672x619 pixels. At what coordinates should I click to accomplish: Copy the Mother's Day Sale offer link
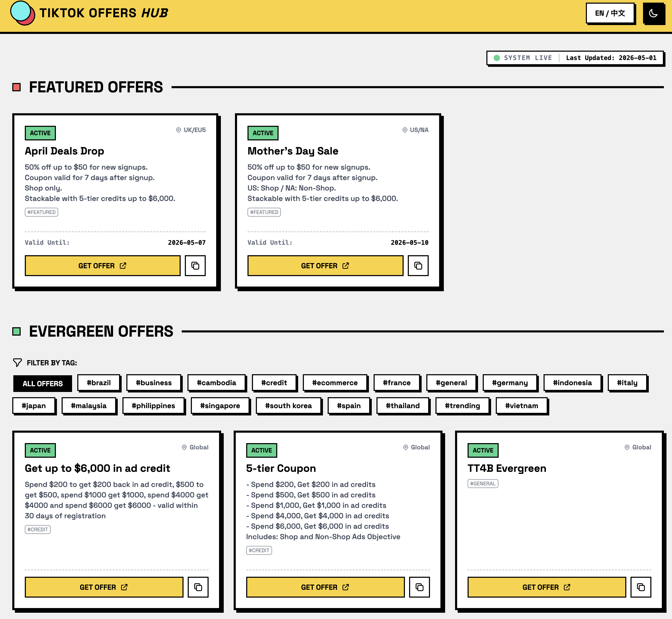418,266
